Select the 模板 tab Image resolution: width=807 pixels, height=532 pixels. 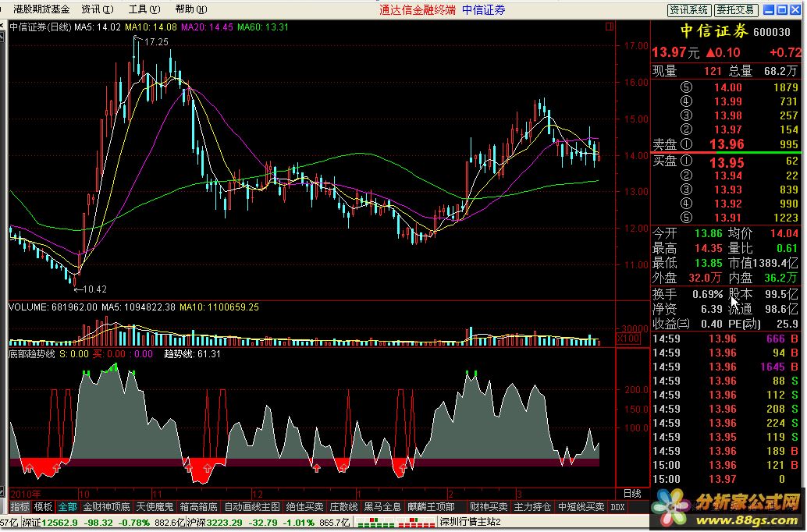click(x=43, y=507)
